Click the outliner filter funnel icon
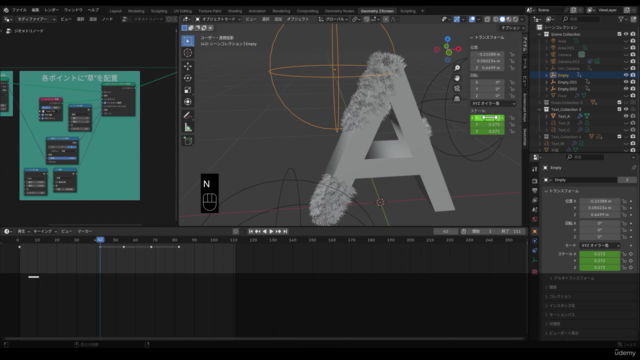 (621, 19)
